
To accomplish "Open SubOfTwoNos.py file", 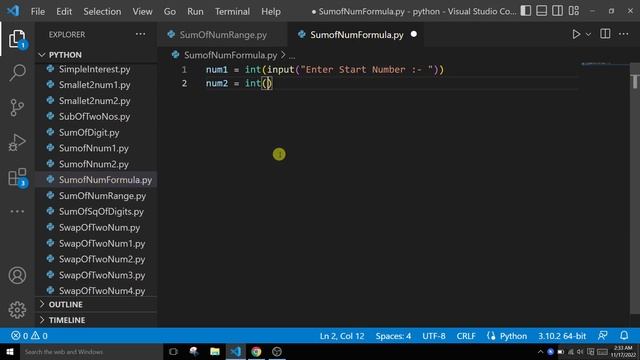I will 94,117.
